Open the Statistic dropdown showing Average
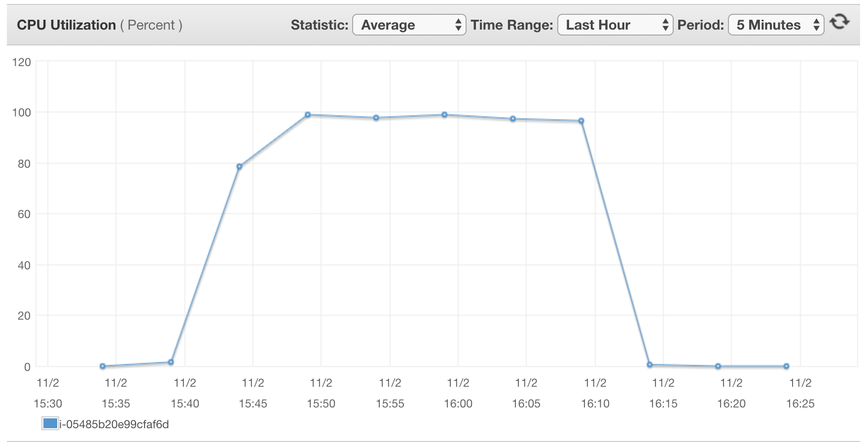 409,25
